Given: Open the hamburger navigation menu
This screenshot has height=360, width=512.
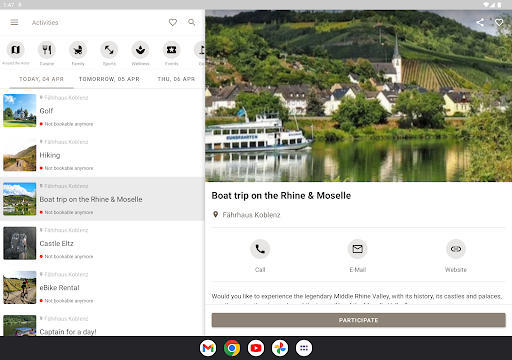Looking at the screenshot, I should point(14,22).
